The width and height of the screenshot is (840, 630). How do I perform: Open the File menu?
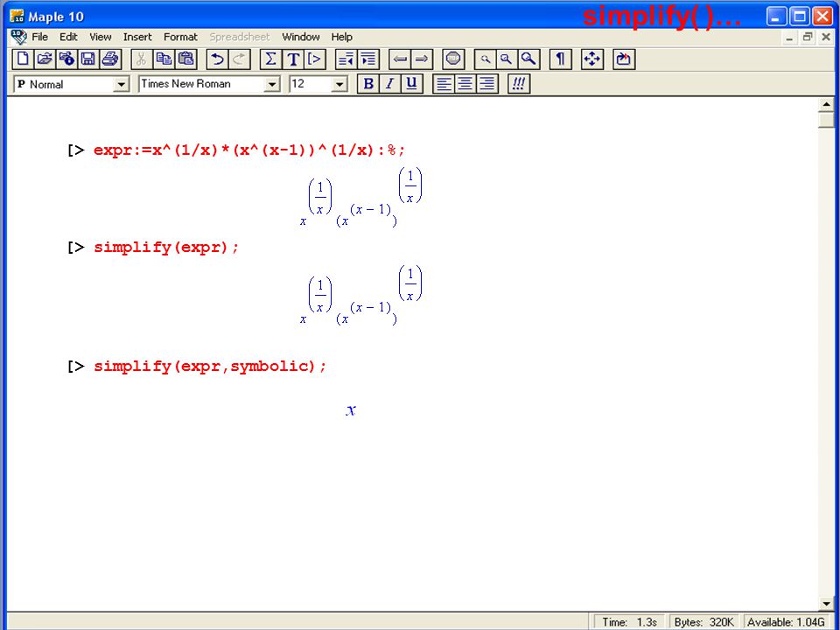pos(39,37)
